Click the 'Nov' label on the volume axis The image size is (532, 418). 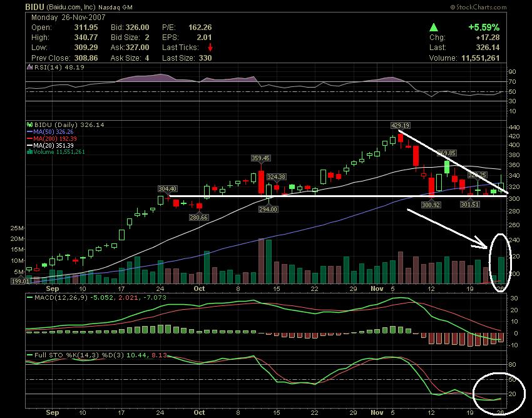pyautogui.click(x=377, y=288)
